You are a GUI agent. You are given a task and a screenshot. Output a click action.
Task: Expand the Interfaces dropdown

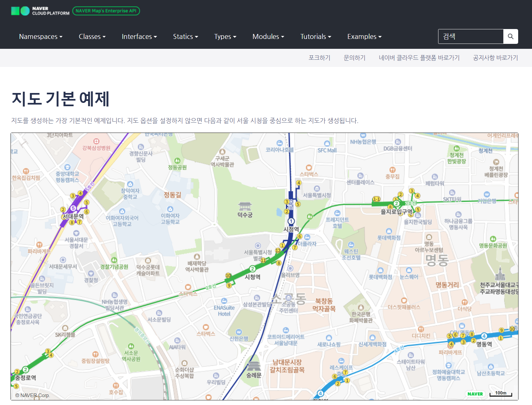139,37
